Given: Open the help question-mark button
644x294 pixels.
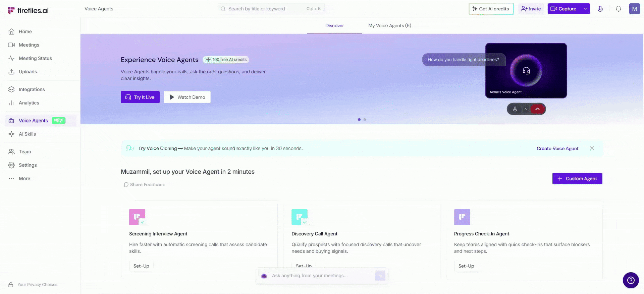Looking at the screenshot, I should (631, 280).
